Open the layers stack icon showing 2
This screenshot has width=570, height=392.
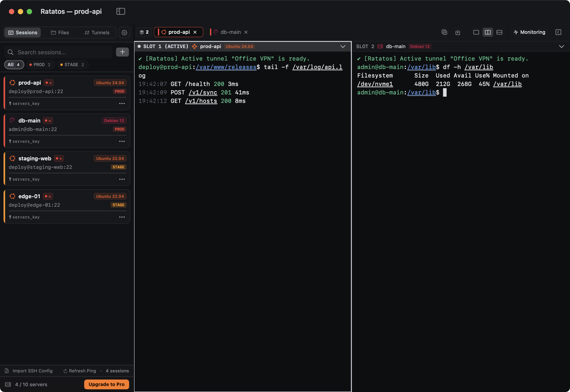point(144,32)
